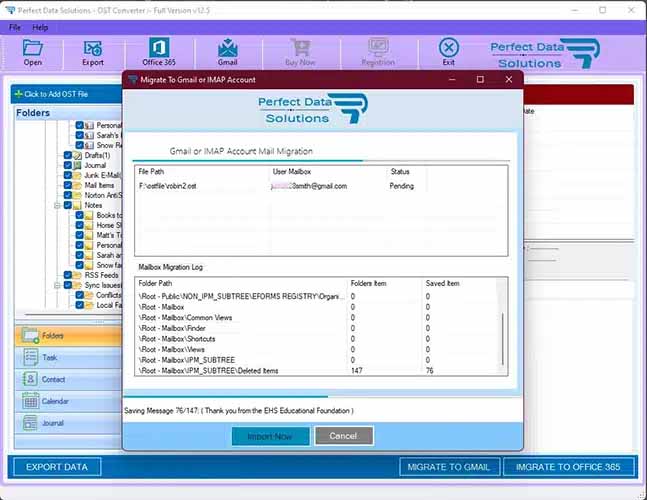Click the Registration toolbar icon
Image resolution: width=647 pixels, height=500 pixels.
378,48
